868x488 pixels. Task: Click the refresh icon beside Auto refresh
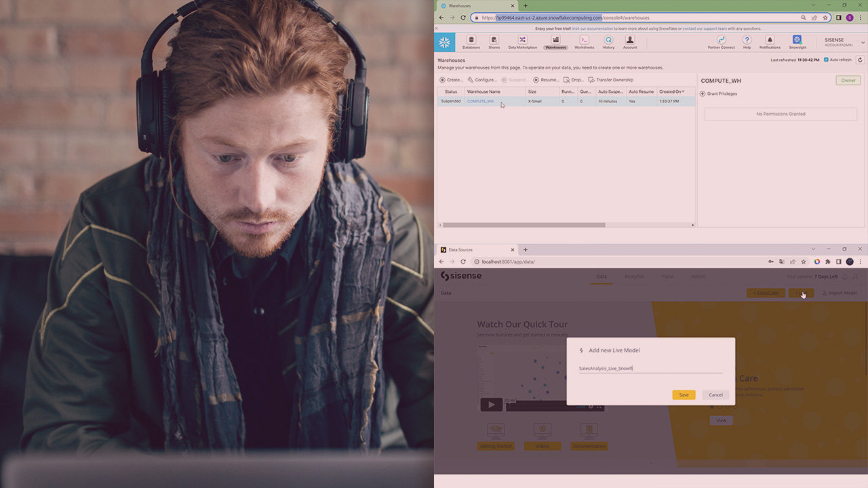(x=860, y=60)
